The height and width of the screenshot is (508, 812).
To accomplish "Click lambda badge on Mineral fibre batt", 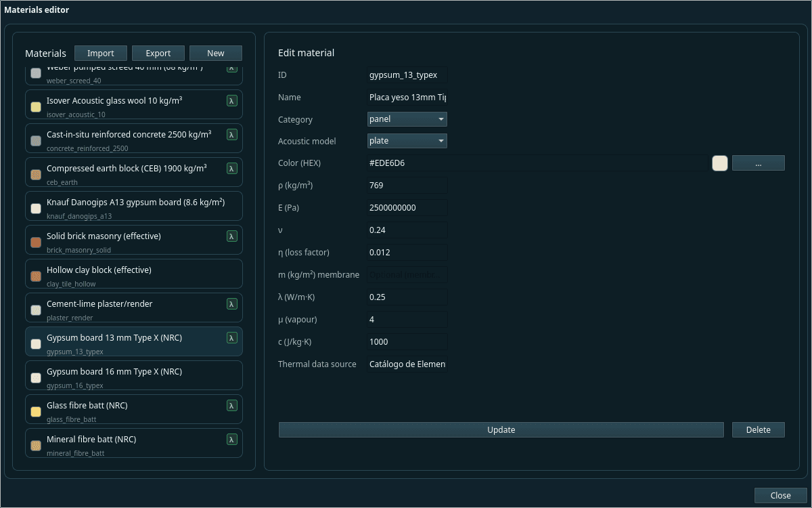I will (232, 440).
